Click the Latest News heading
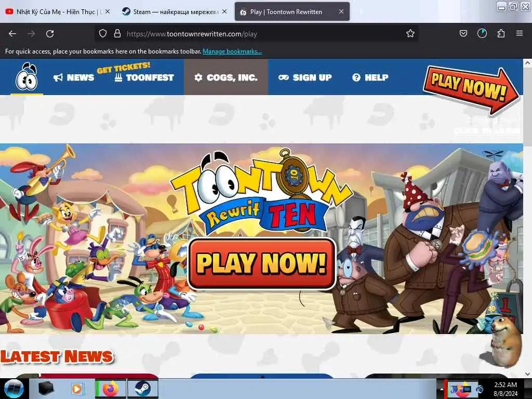The height and width of the screenshot is (399, 532). point(57,356)
